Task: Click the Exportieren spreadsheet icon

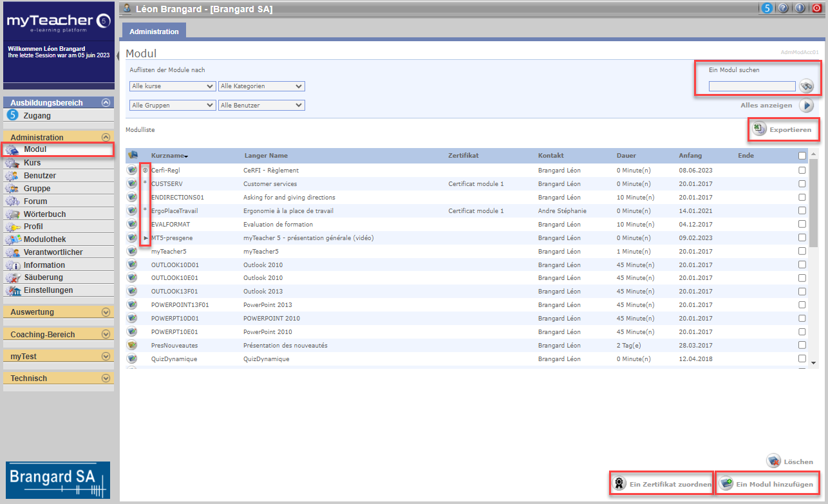Action: click(760, 129)
